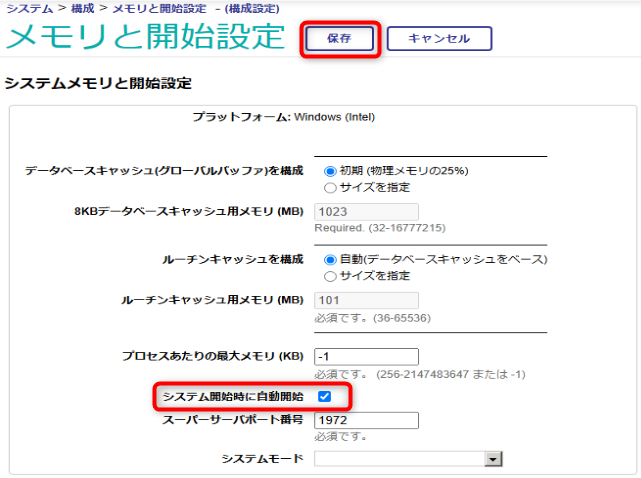The height and width of the screenshot is (478, 641).
Task: Click the ルーチンキャッシュ用メモリ field showing 101
Action: click(x=366, y=300)
